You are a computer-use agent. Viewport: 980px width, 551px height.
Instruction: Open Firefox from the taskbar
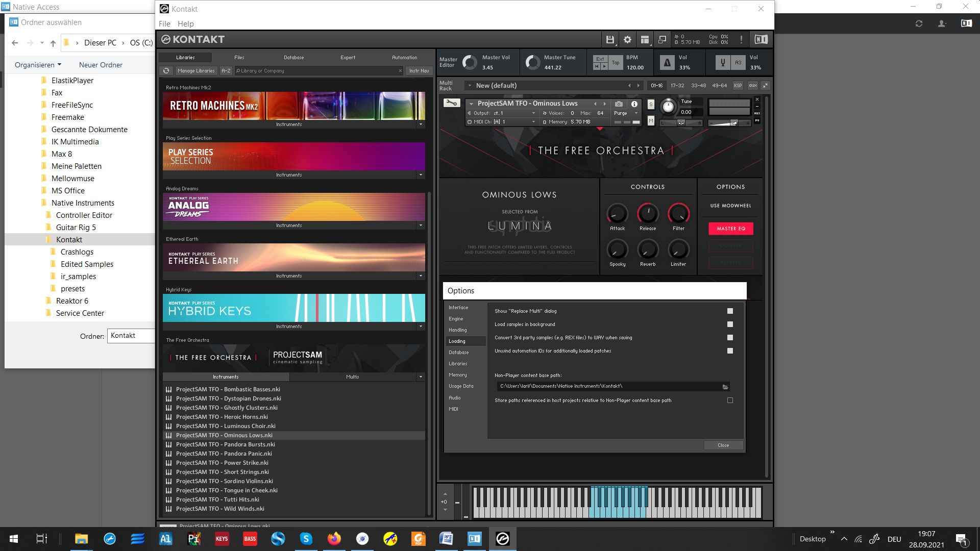coord(334,539)
